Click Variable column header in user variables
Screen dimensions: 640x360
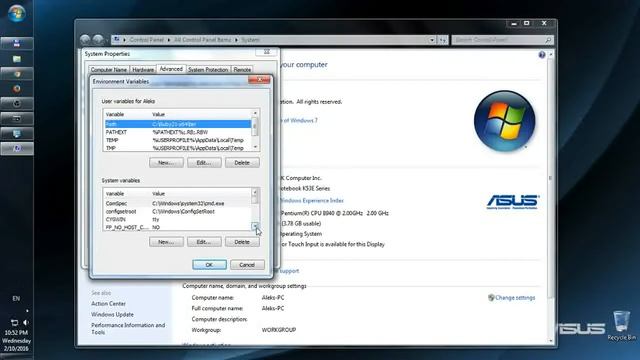[x=127, y=114]
